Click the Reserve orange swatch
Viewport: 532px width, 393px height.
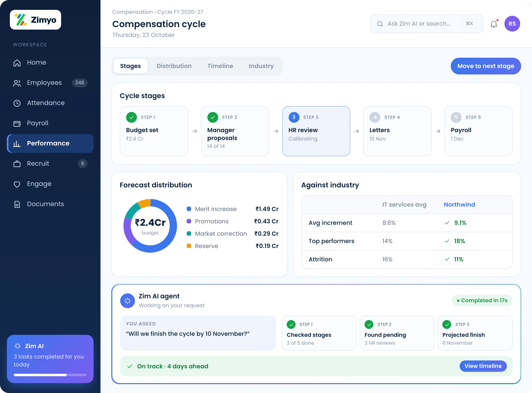click(x=189, y=246)
